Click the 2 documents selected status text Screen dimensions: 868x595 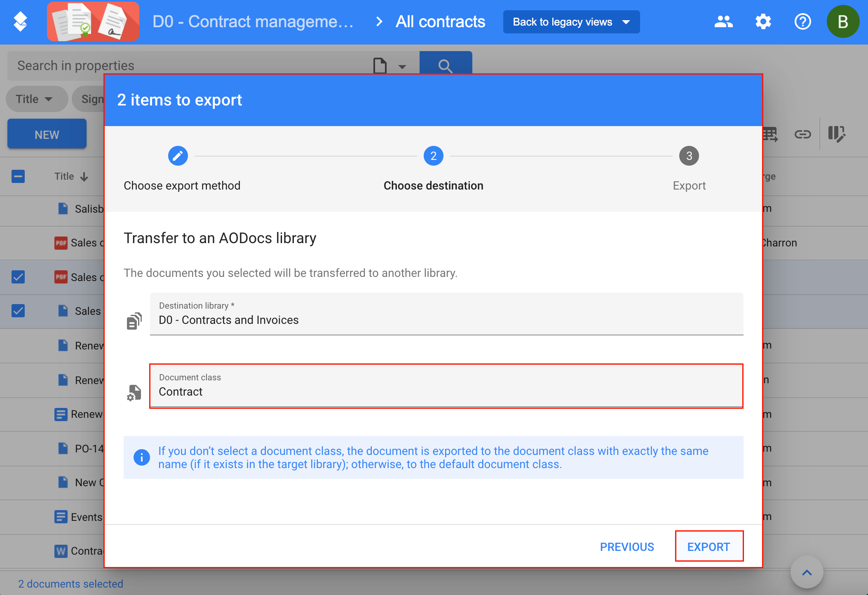click(x=70, y=583)
